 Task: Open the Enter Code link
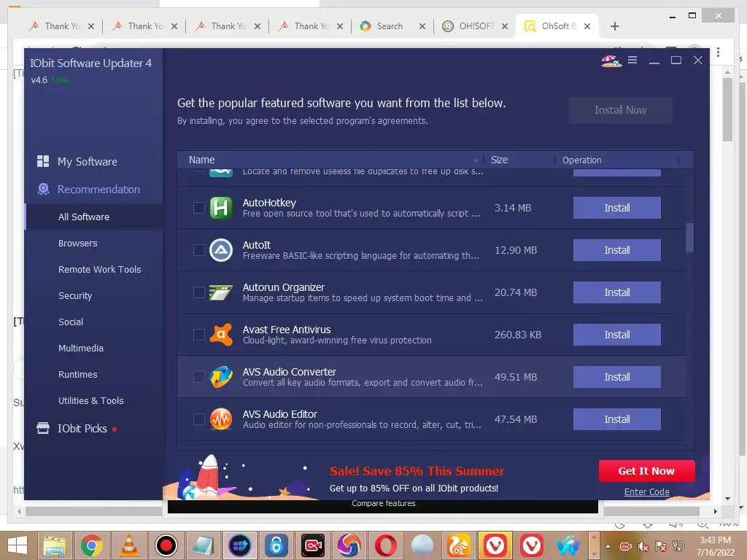coord(646,492)
